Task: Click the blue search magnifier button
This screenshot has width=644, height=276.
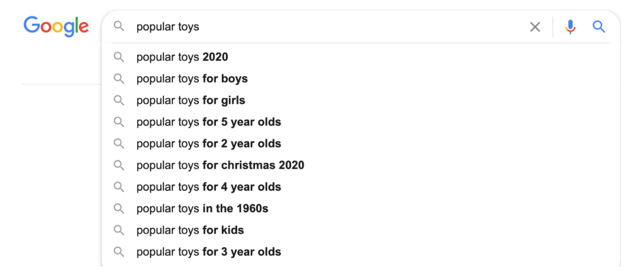Action: (x=599, y=26)
